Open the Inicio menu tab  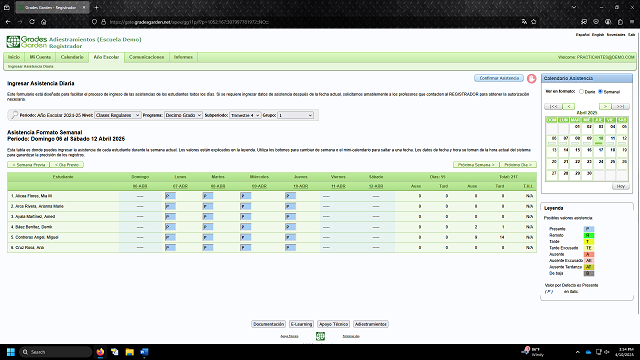(14, 57)
